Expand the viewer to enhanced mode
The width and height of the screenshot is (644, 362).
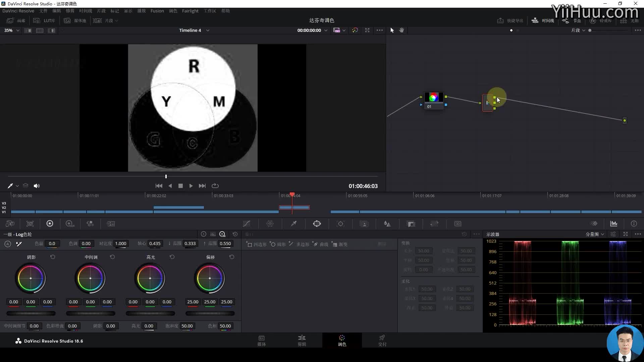(367, 30)
